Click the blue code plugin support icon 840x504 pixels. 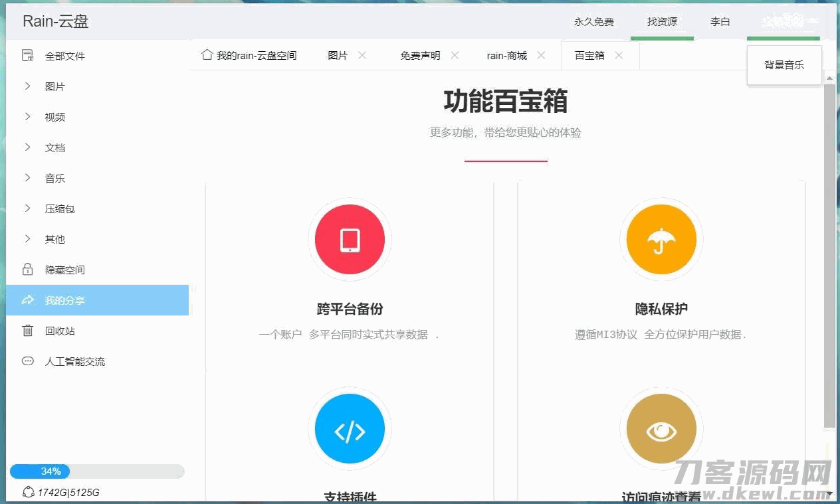pos(350,432)
